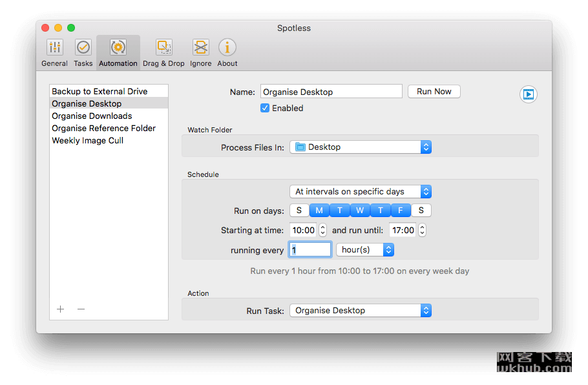Viewport: 588px width, 385px height.
Task: Open the schedule type dropdown
Action: pos(361,192)
